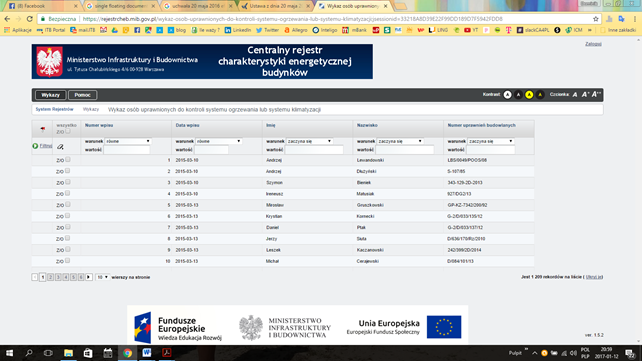
Task: Check the box for row 10 Michał
Action: pyautogui.click(x=68, y=260)
